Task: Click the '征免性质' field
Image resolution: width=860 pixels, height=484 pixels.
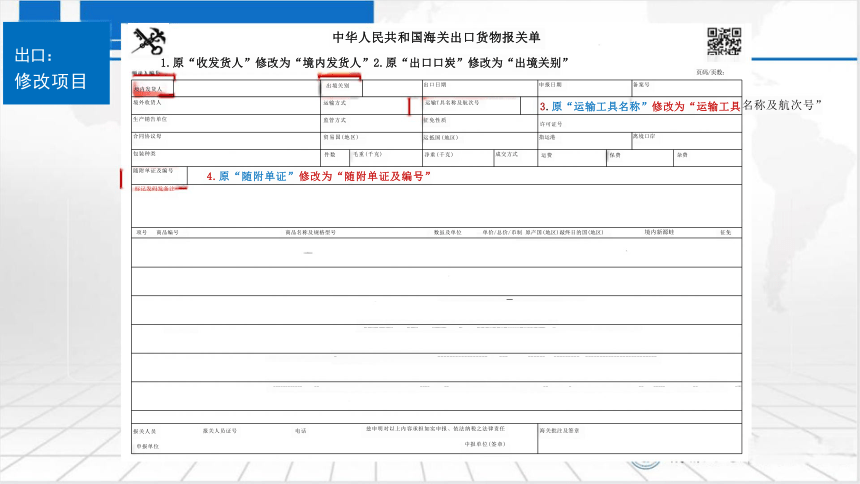Action: click(x=479, y=123)
